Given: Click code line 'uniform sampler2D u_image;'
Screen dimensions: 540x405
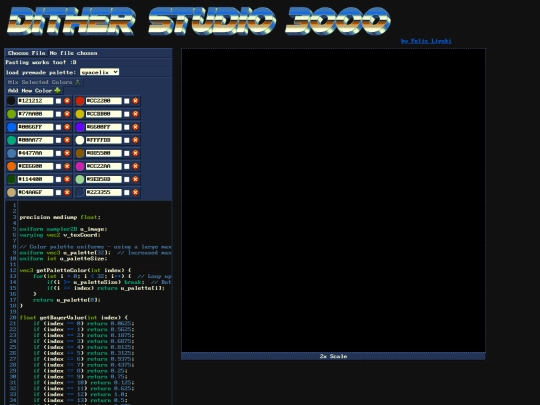Looking at the screenshot, I should click(x=63, y=229).
